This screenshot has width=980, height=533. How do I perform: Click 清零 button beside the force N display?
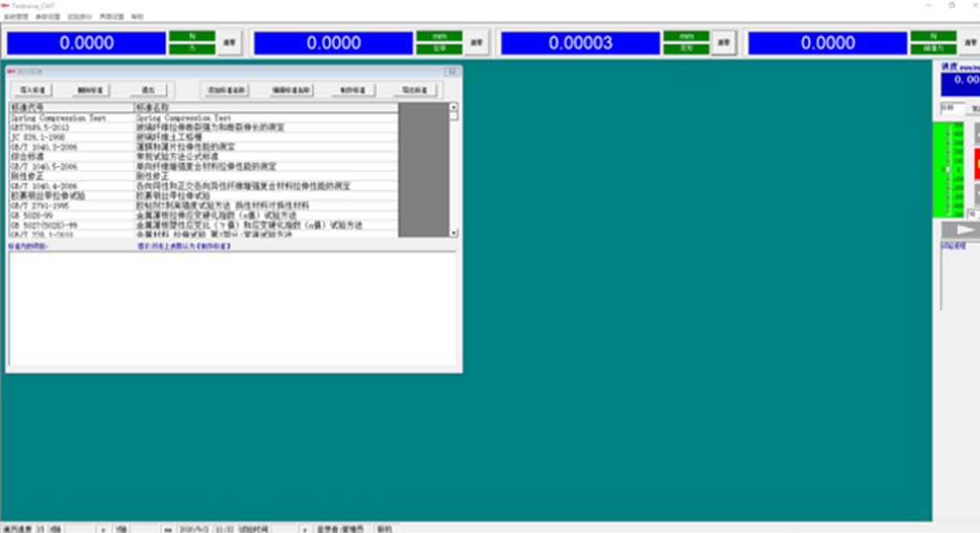tap(230, 42)
